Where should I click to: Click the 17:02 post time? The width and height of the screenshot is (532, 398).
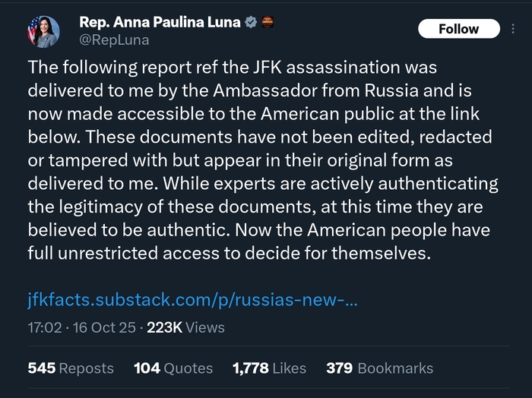click(x=43, y=327)
